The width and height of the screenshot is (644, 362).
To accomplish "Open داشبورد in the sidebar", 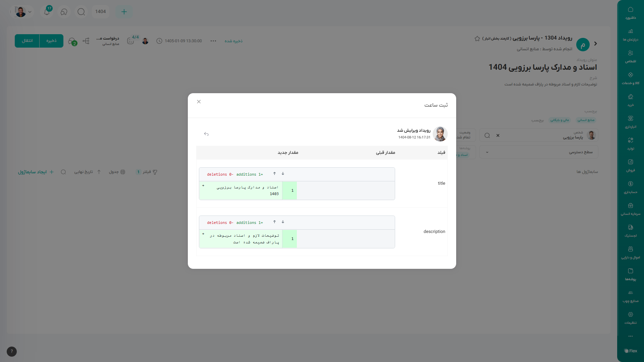I will coord(630,13).
